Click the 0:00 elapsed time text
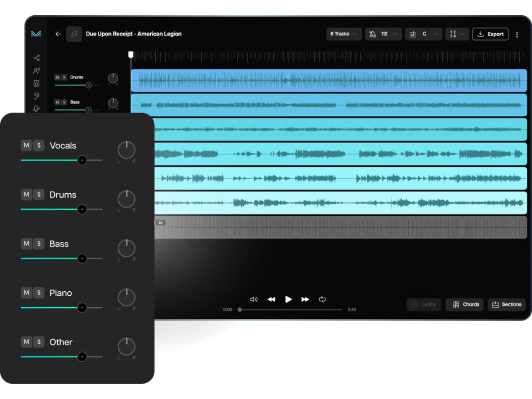532x399 pixels. tap(227, 309)
